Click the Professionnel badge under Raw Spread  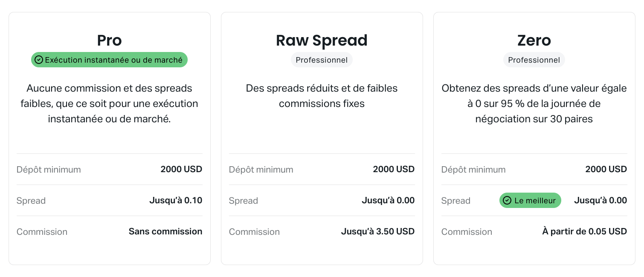point(322,60)
